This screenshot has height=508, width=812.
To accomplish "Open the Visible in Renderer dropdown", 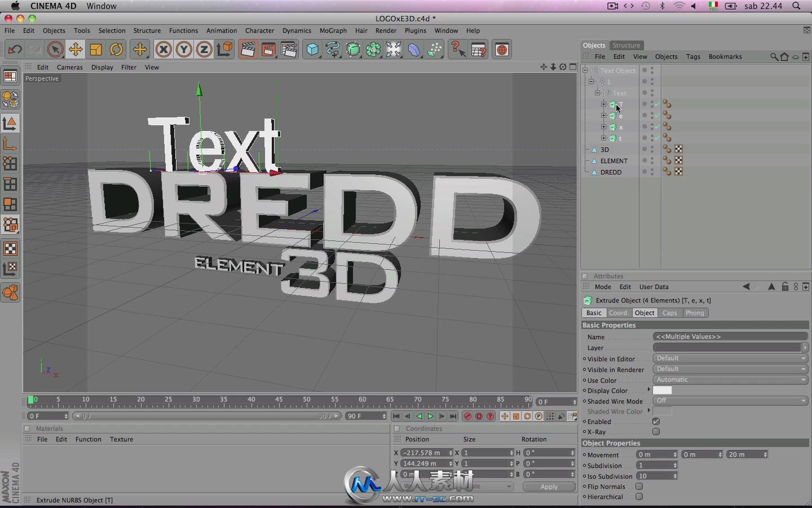I will coord(730,369).
